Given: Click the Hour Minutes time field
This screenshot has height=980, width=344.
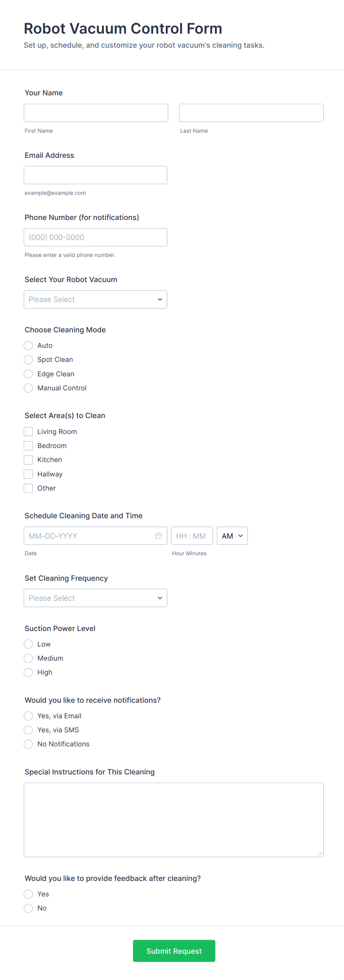Looking at the screenshot, I should coord(192,536).
